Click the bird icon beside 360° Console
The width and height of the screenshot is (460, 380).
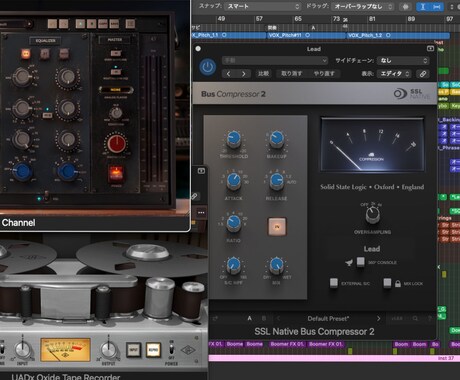coord(349,263)
